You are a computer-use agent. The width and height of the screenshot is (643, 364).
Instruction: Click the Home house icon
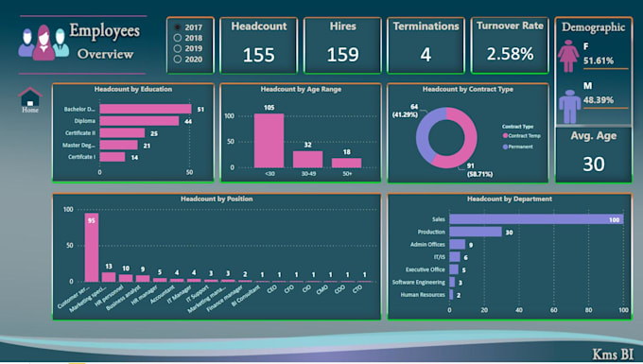point(30,96)
